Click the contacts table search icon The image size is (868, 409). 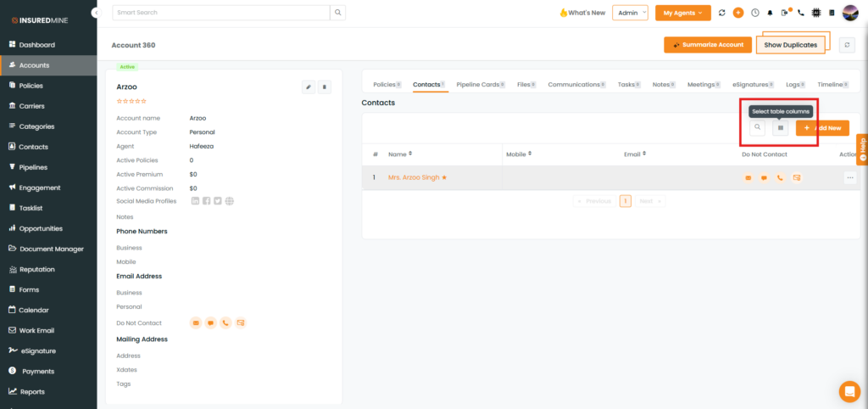[x=757, y=127]
